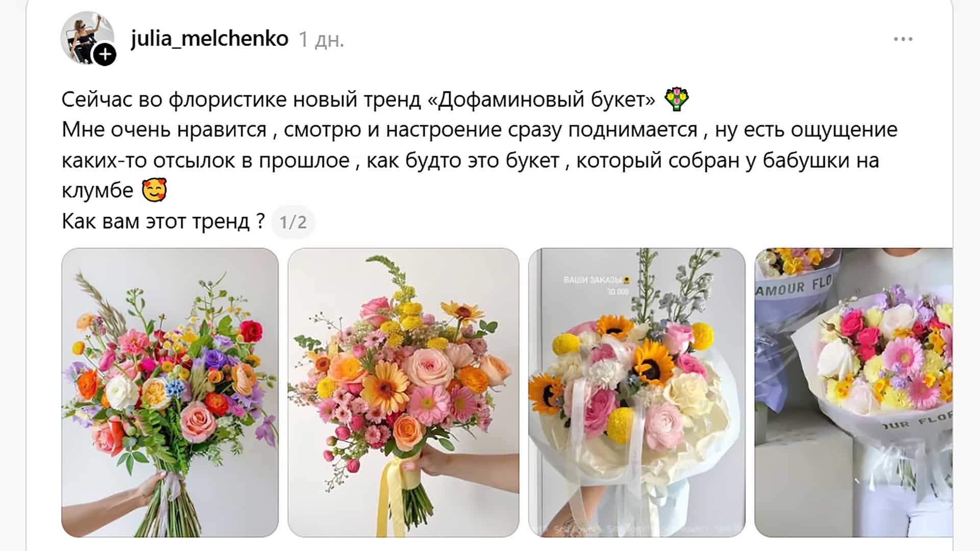Show the partially visible fourth bouquet photo
This screenshot has height=551, width=980.
[x=853, y=392]
